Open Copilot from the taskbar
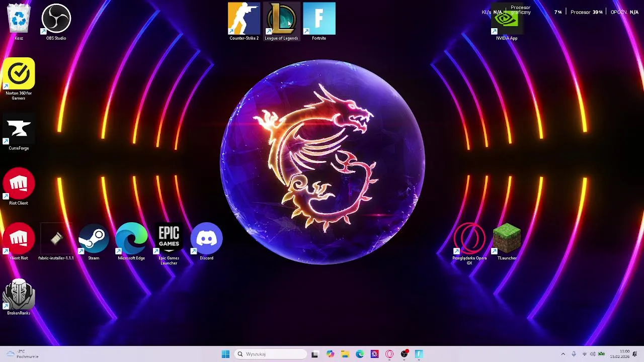 [330, 354]
